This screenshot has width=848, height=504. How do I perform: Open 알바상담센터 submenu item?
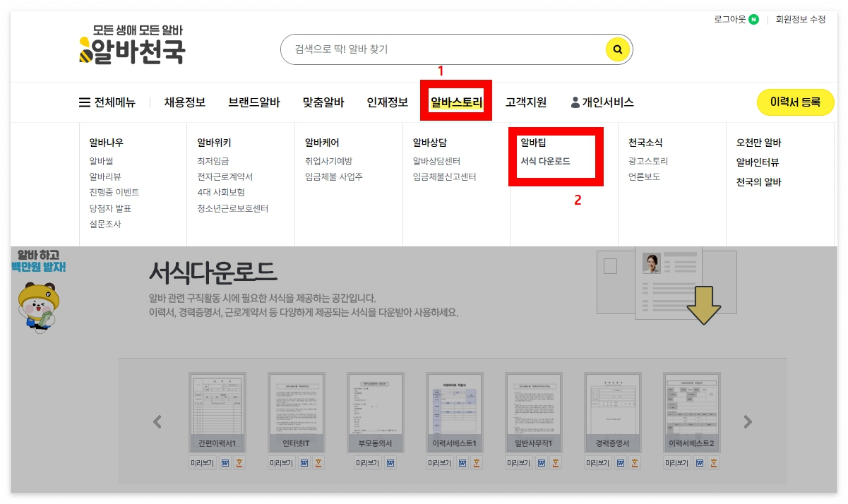click(436, 162)
